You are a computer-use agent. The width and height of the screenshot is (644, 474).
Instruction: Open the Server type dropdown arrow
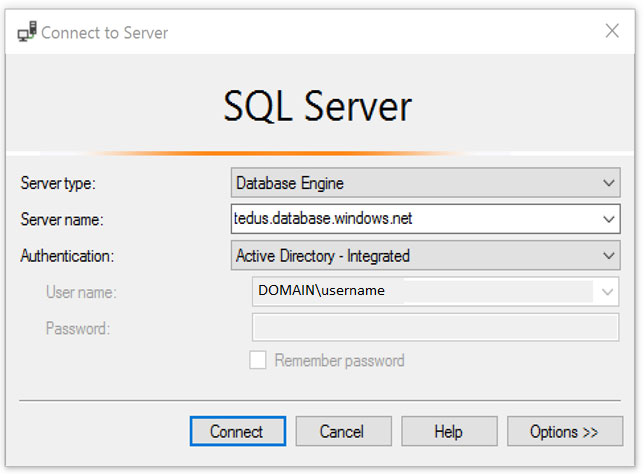[610, 183]
